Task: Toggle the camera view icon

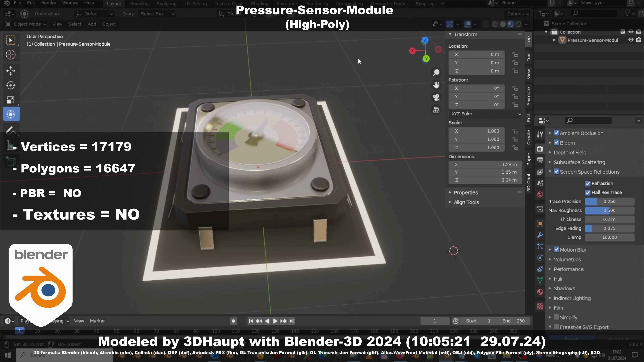Action: pos(436,97)
